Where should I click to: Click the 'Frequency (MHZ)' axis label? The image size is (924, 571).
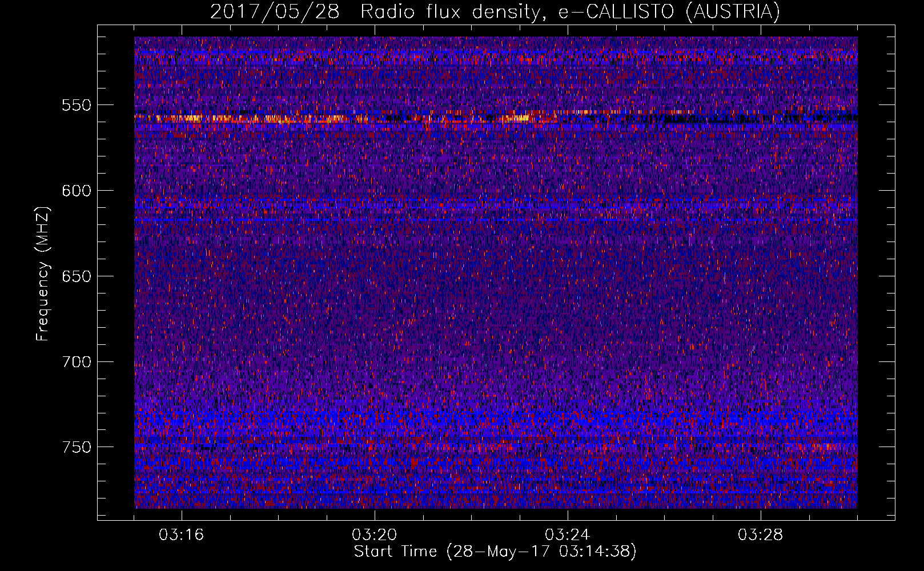(x=43, y=274)
